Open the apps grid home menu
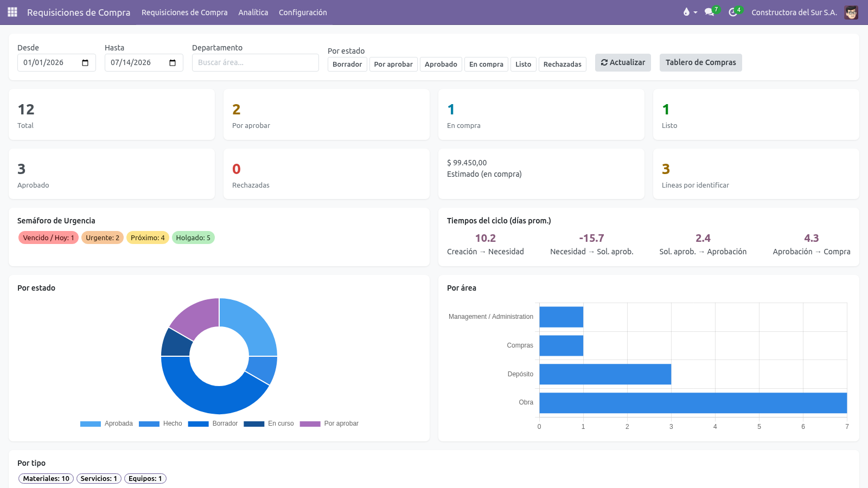The height and width of the screenshot is (488, 868). coord(12,12)
